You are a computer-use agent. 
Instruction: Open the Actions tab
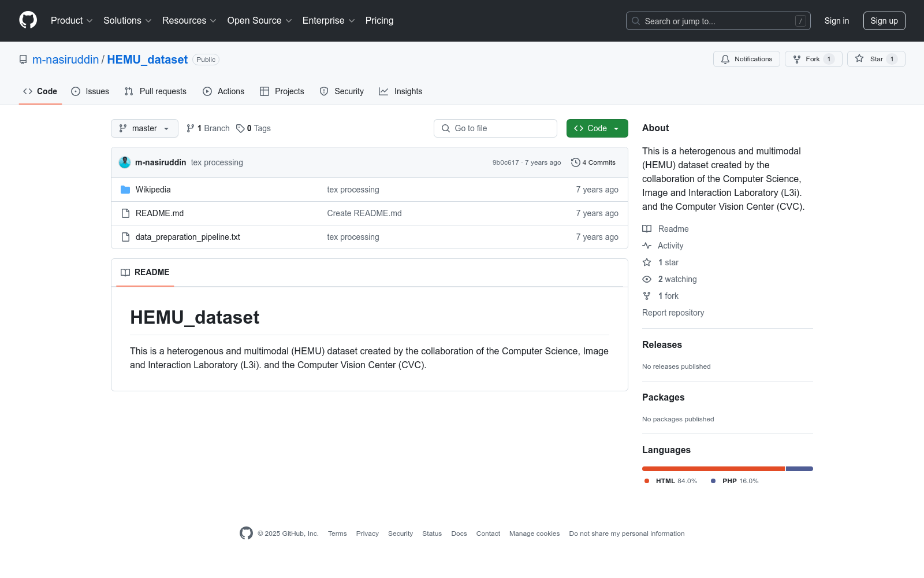pyautogui.click(x=223, y=91)
